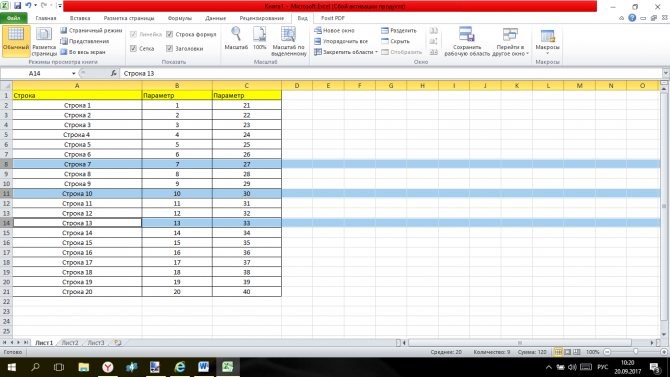Toggle the Строка формул checkbox
The height and width of the screenshot is (377, 670).
tap(170, 34)
